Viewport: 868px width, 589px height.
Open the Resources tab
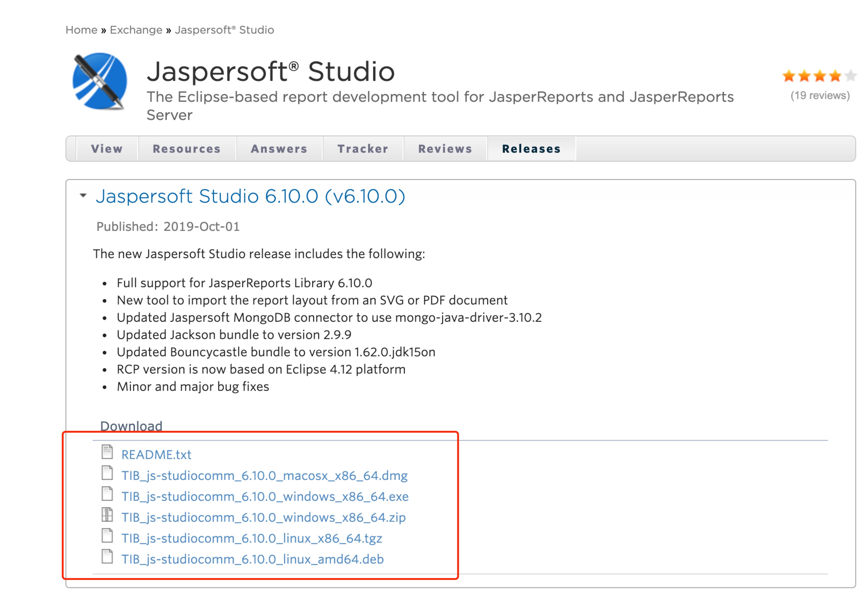click(187, 149)
